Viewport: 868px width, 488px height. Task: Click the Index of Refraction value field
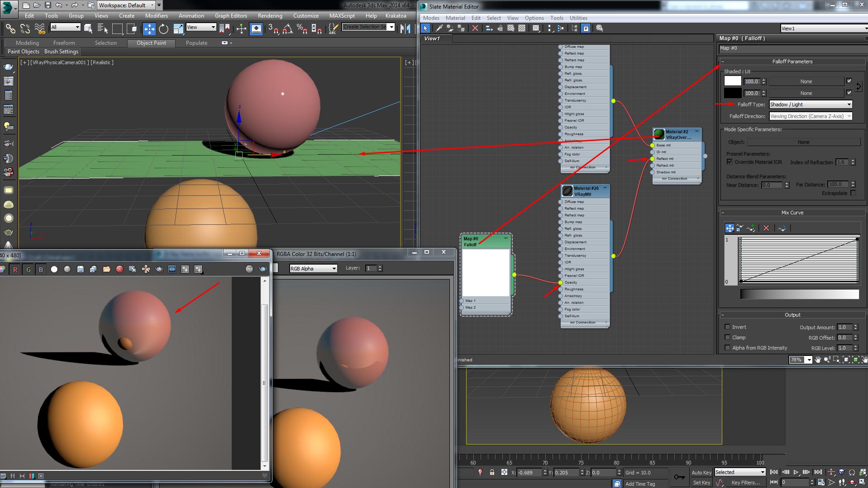click(843, 162)
